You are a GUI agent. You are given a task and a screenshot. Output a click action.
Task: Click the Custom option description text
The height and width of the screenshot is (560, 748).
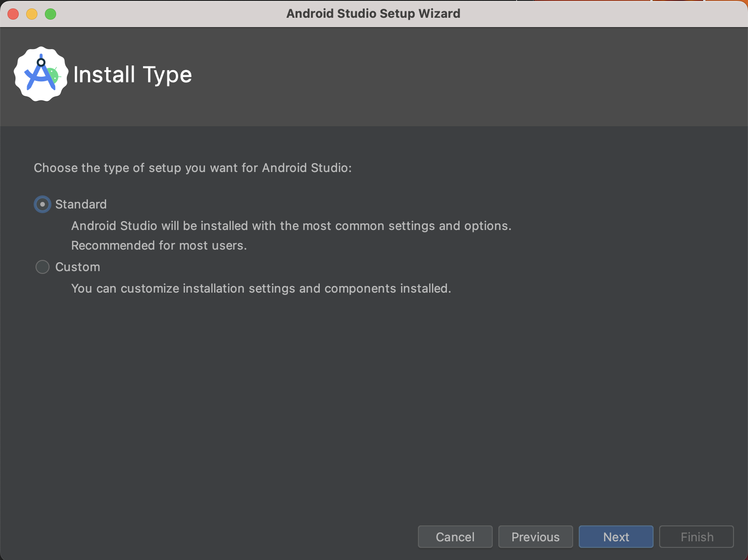click(x=261, y=288)
